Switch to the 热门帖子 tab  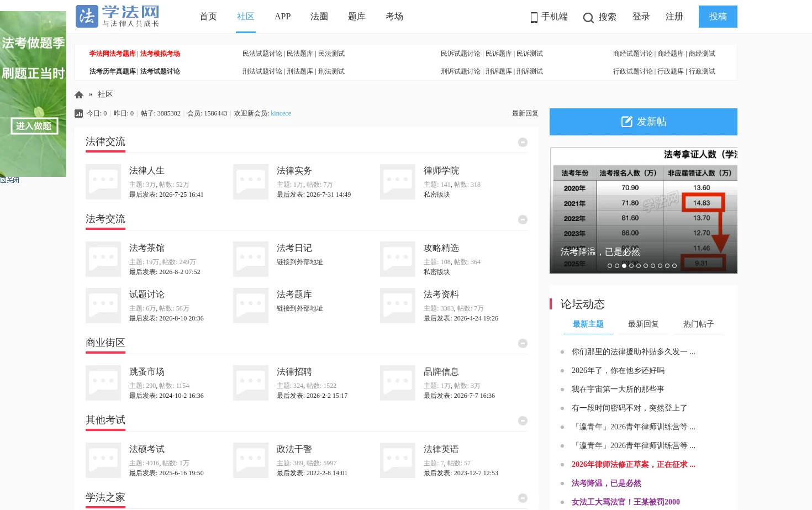pyautogui.click(x=699, y=324)
